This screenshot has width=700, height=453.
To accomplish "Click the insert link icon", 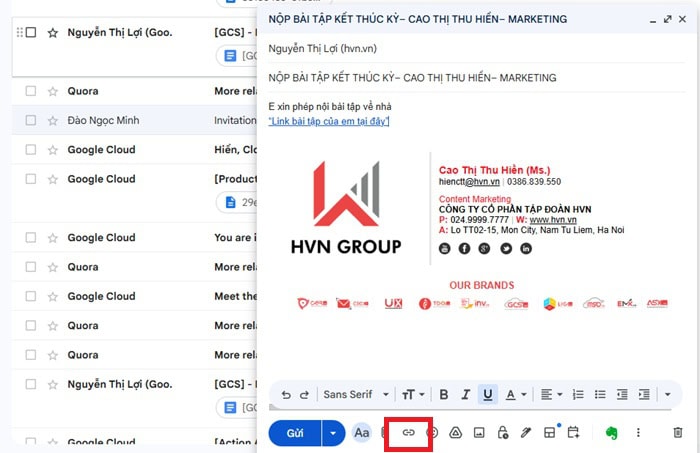I will click(408, 433).
